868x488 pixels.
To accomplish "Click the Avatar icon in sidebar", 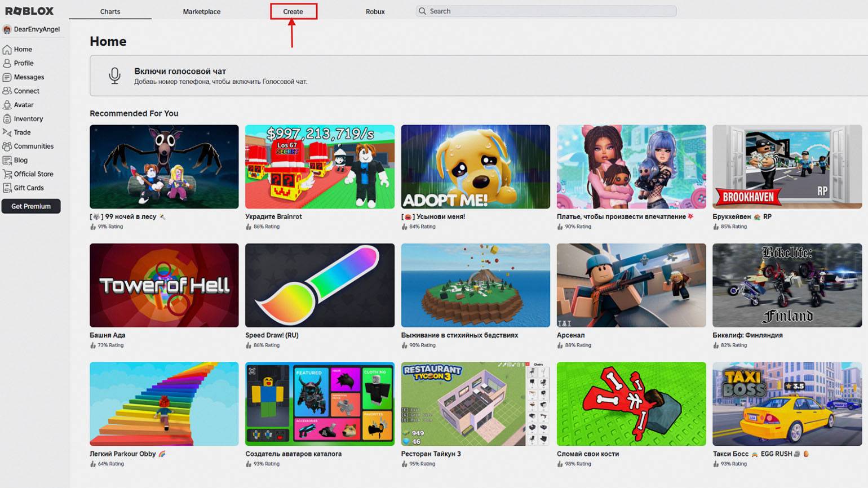I will (x=7, y=105).
